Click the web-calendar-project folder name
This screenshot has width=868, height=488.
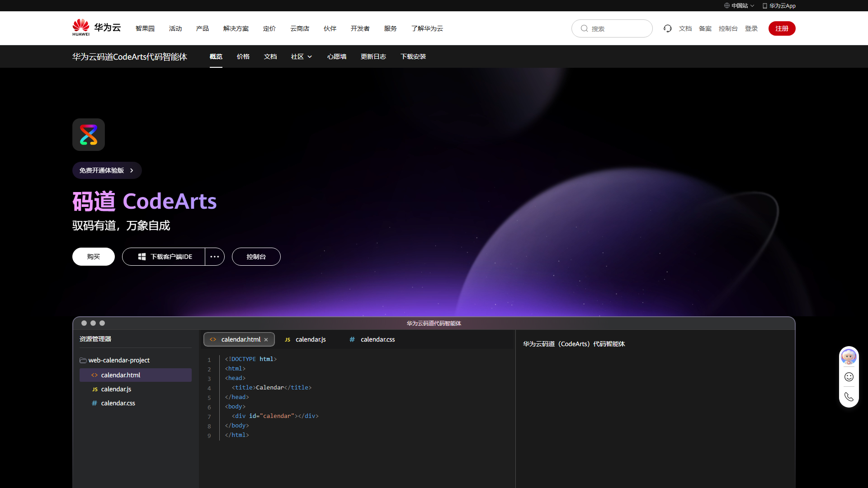click(119, 360)
